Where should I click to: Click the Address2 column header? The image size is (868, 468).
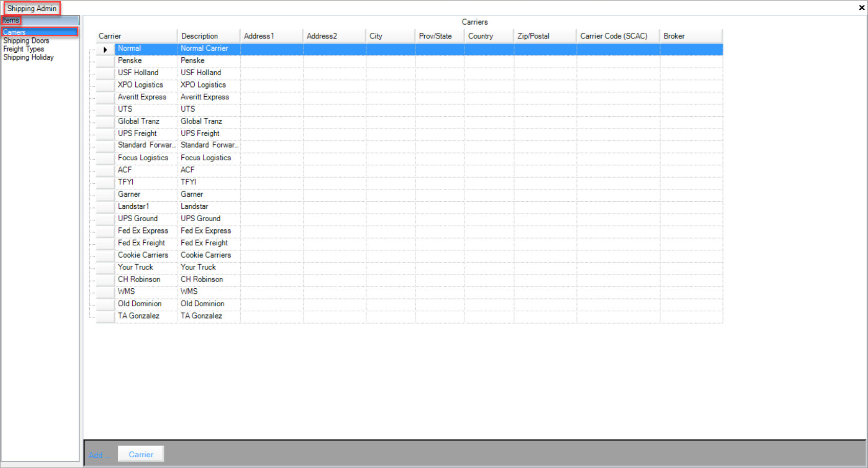click(334, 36)
